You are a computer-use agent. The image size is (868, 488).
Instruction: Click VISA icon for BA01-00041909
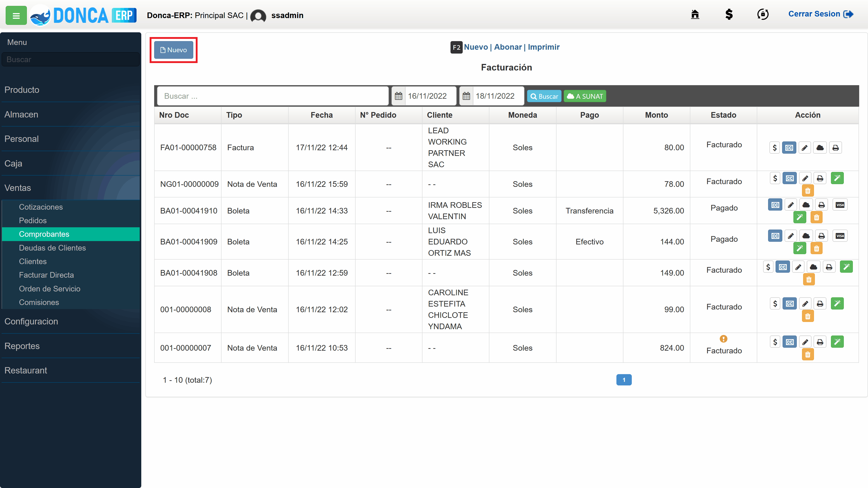point(840,236)
